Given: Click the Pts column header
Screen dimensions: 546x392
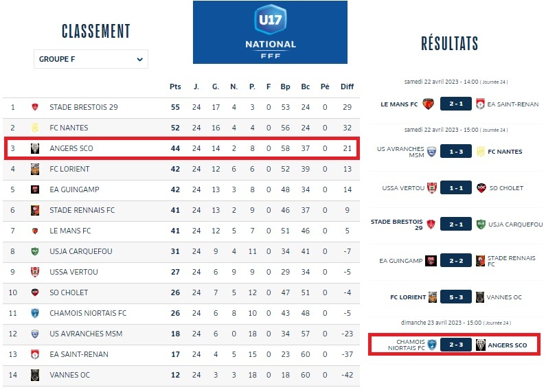Looking at the screenshot, I should pos(175,87).
